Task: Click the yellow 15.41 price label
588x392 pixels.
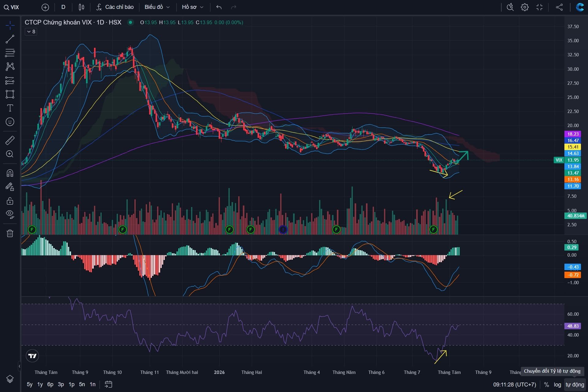Action: coord(573,147)
